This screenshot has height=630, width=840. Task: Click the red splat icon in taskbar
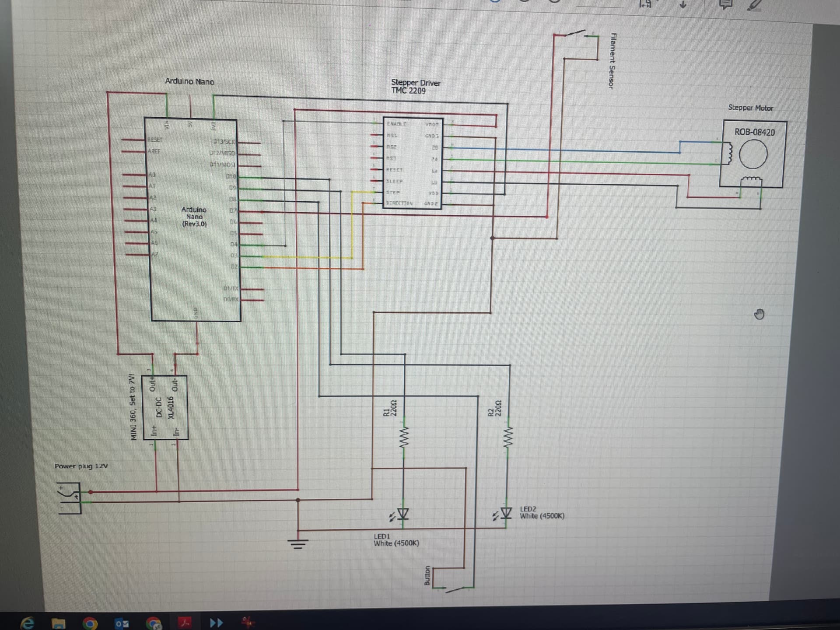click(247, 622)
